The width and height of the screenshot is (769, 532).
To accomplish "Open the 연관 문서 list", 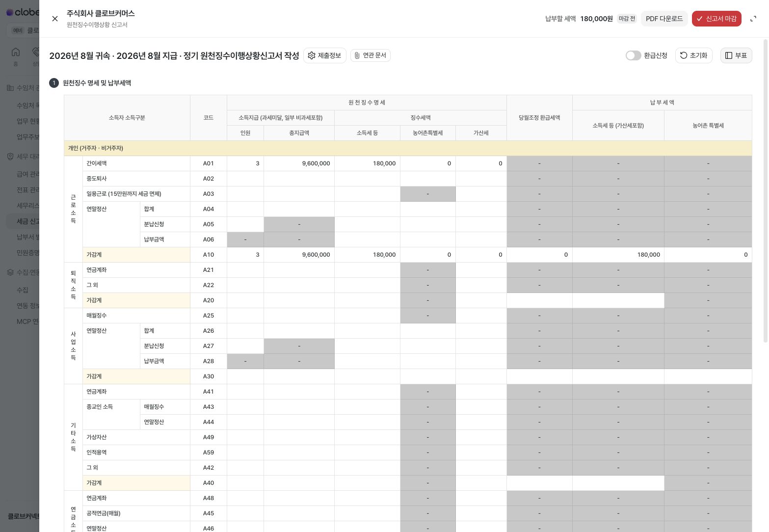I will tap(370, 55).
